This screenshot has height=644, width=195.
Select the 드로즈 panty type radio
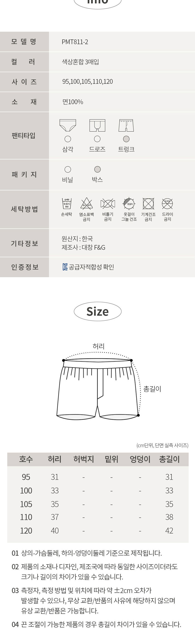coord(97,139)
